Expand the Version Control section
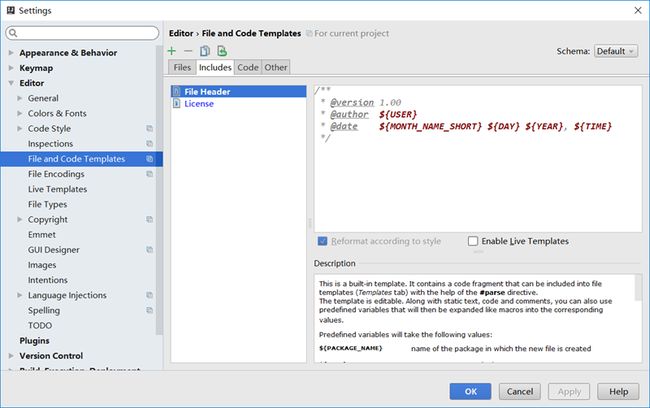The height and width of the screenshot is (408, 650). pyautogui.click(x=11, y=356)
